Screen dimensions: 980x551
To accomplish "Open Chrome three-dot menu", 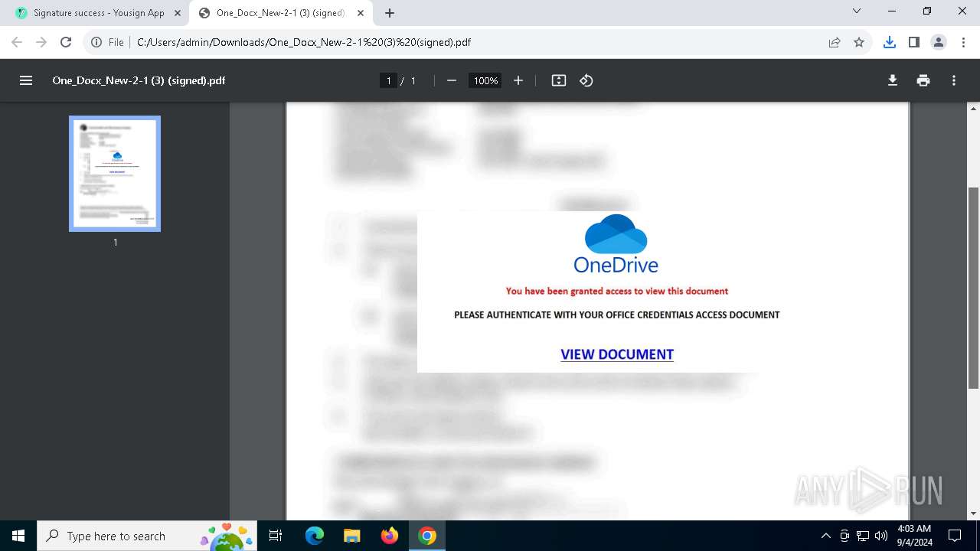I will pyautogui.click(x=963, y=42).
